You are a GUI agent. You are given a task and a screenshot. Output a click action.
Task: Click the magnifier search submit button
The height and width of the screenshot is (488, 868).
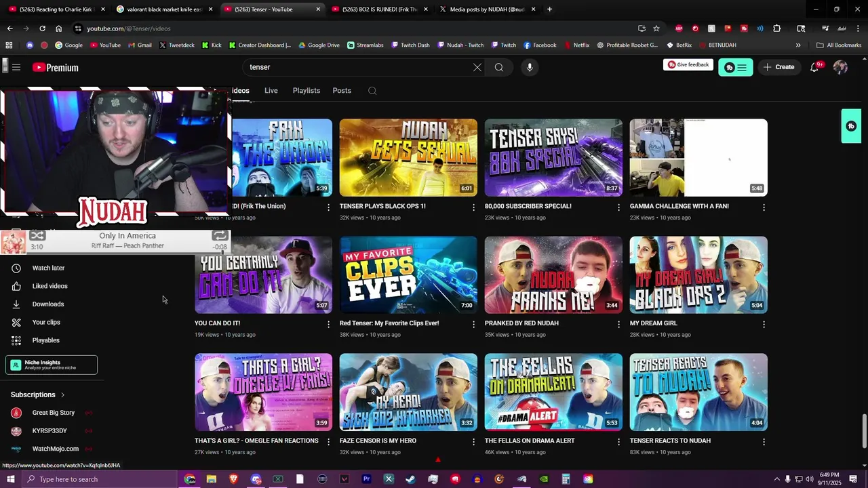click(499, 67)
